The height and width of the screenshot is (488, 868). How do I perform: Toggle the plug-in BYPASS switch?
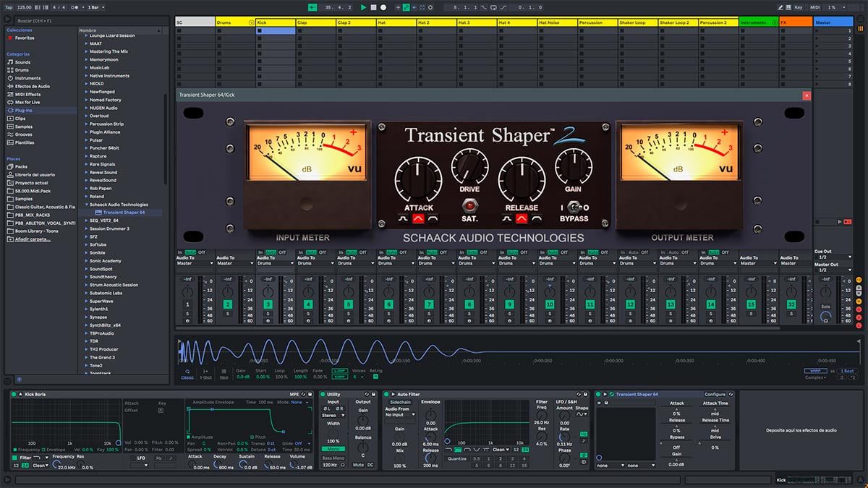point(574,207)
